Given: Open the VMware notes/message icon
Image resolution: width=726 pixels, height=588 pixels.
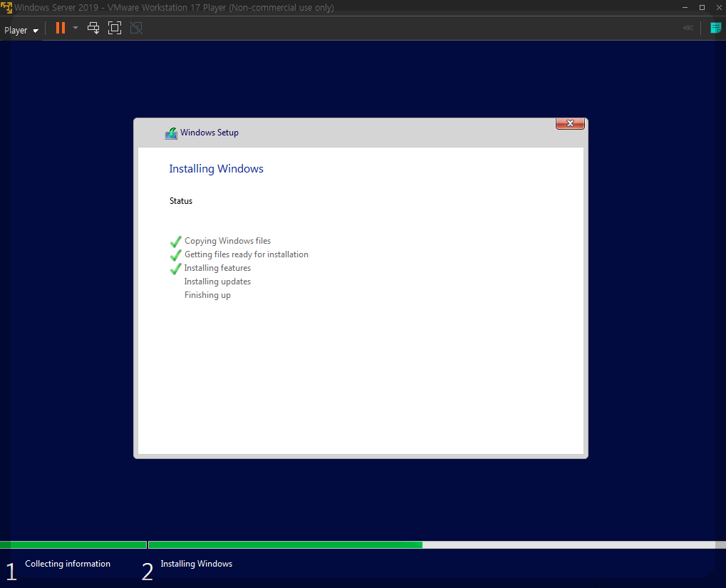Looking at the screenshot, I should click(x=716, y=29).
